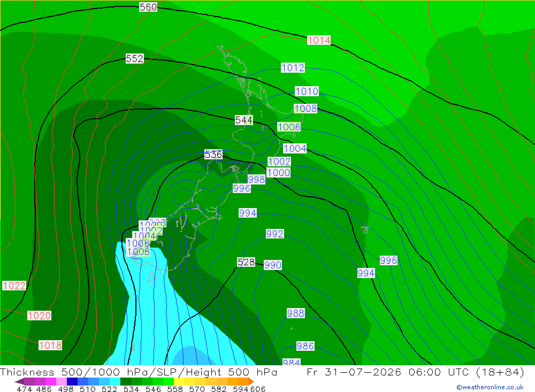
Task: Click the blue 1010 isobar label
Action: pyautogui.click(x=307, y=91)
